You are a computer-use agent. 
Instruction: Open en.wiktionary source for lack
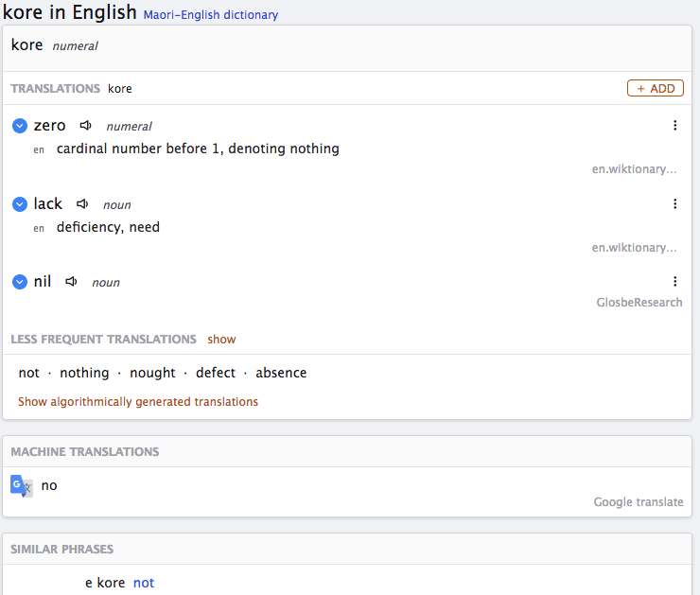pos(634,248)
